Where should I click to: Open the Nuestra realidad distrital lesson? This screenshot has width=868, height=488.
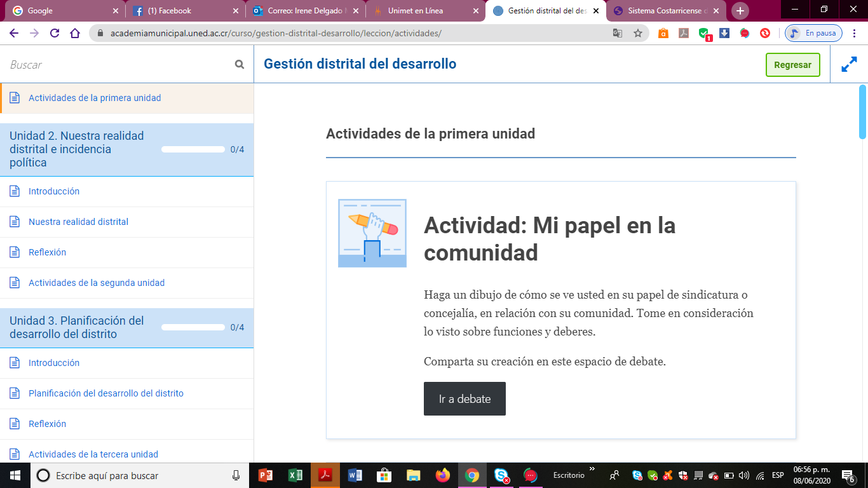click(78, 222)
